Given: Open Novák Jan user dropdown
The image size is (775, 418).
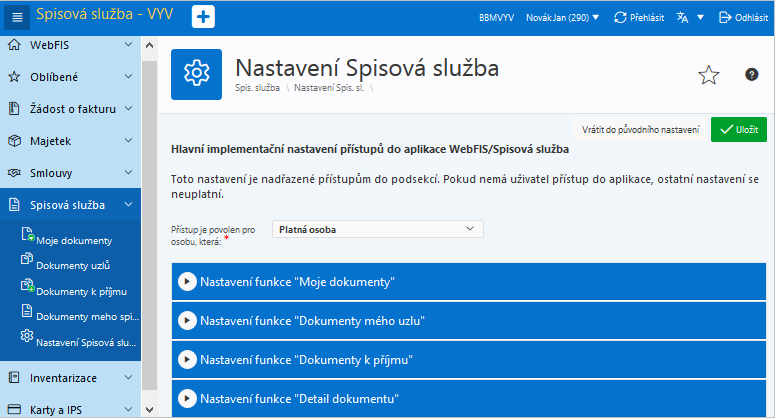Looking at the screenshot, I should coord(562,17).
